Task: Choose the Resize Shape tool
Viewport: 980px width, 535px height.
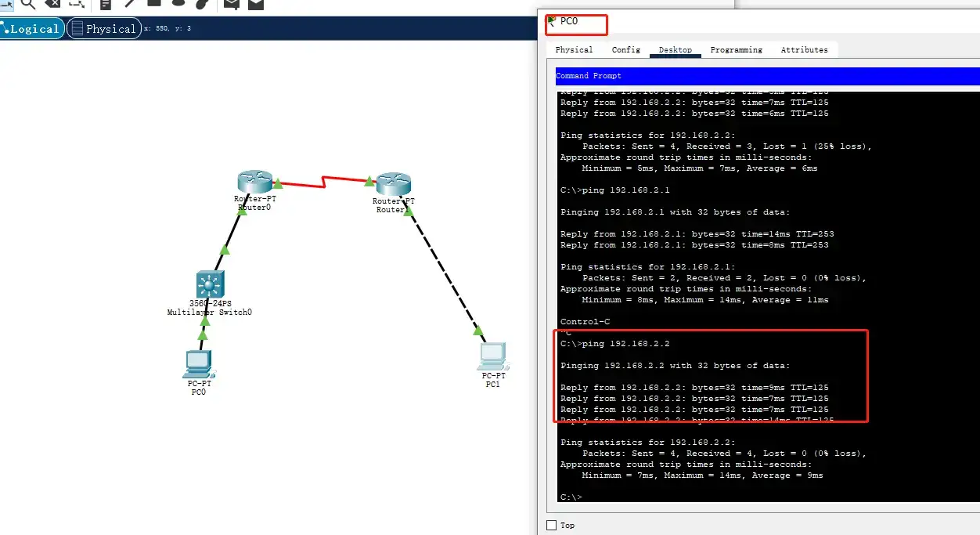Action: (x=77, y=3)
